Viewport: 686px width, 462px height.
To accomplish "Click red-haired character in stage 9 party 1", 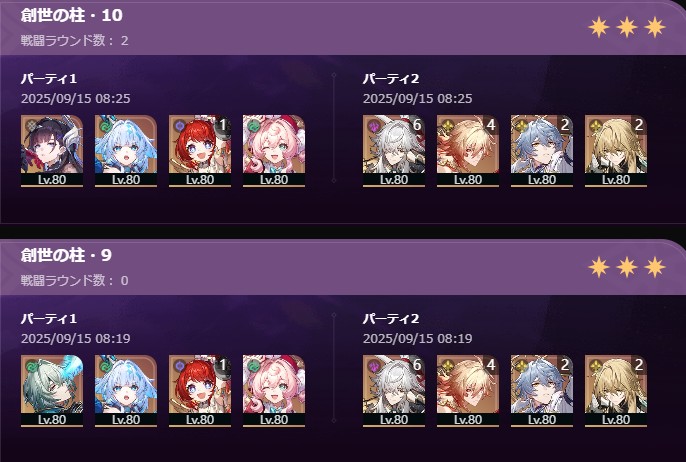I will tap(200, 391).
